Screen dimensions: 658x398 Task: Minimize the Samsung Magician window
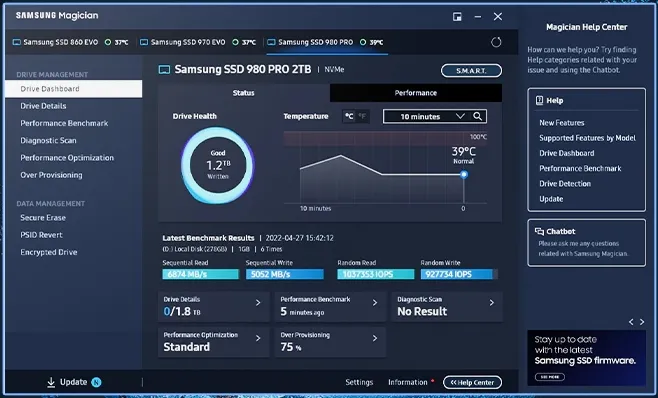(x=478, y=16)
